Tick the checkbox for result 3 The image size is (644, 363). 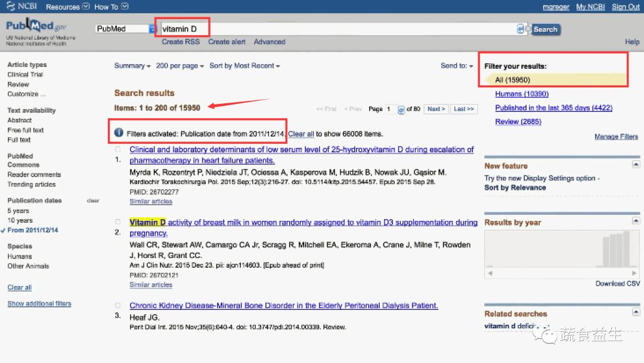pos(118,306)
